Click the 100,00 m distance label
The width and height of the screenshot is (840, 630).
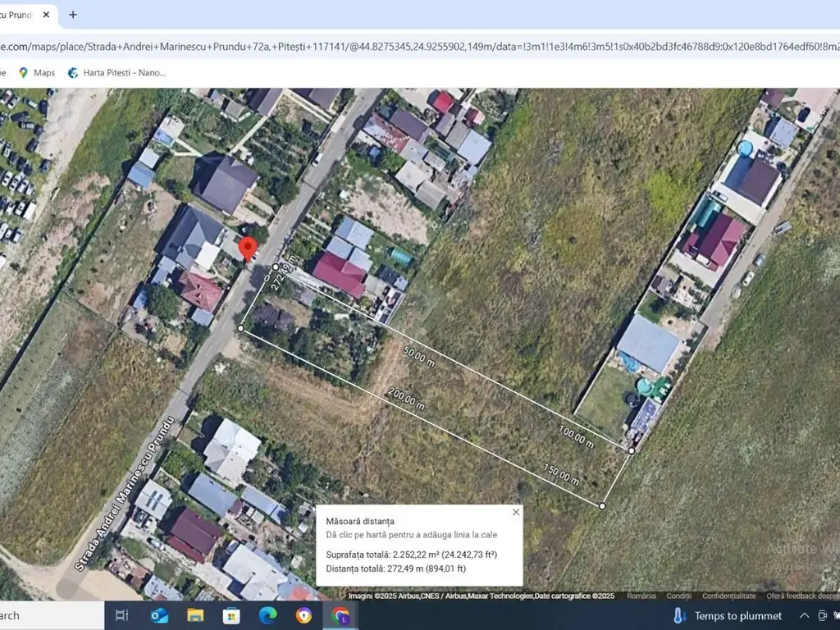[x=576, y=436]
